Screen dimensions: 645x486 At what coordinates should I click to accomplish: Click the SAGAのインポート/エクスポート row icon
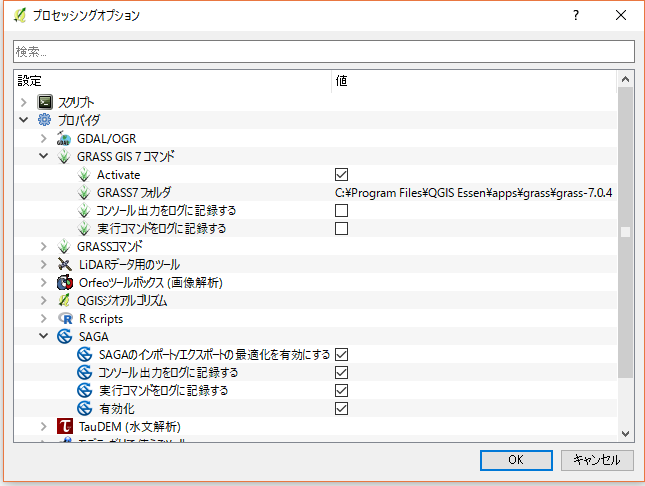point(84,354)
